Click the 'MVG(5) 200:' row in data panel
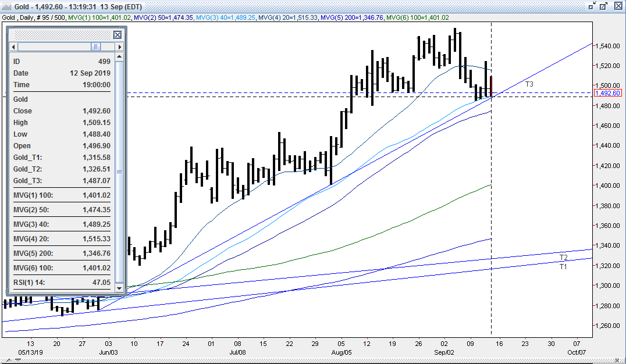The height and width of the screenshot is (364, 626). coord(62,253)
